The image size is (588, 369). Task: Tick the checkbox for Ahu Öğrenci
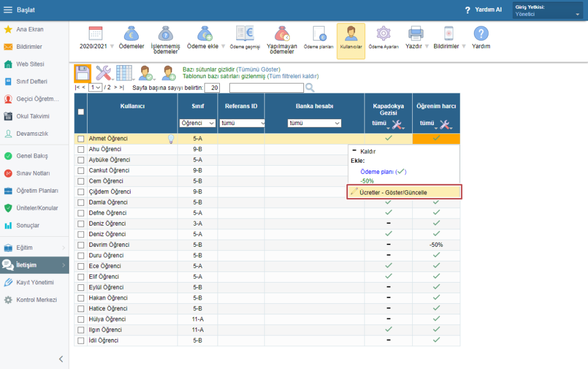tap(81, 150)
